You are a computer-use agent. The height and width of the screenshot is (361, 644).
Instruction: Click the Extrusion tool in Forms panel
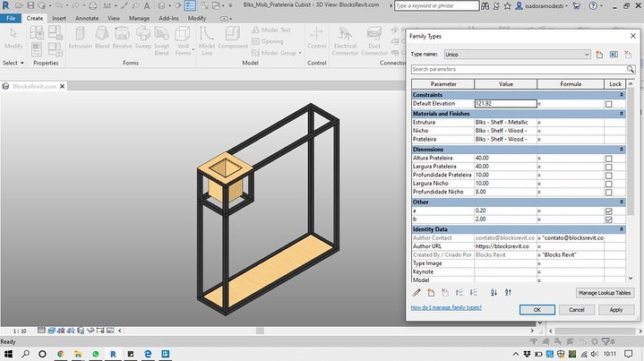click(x=80, y=38)
